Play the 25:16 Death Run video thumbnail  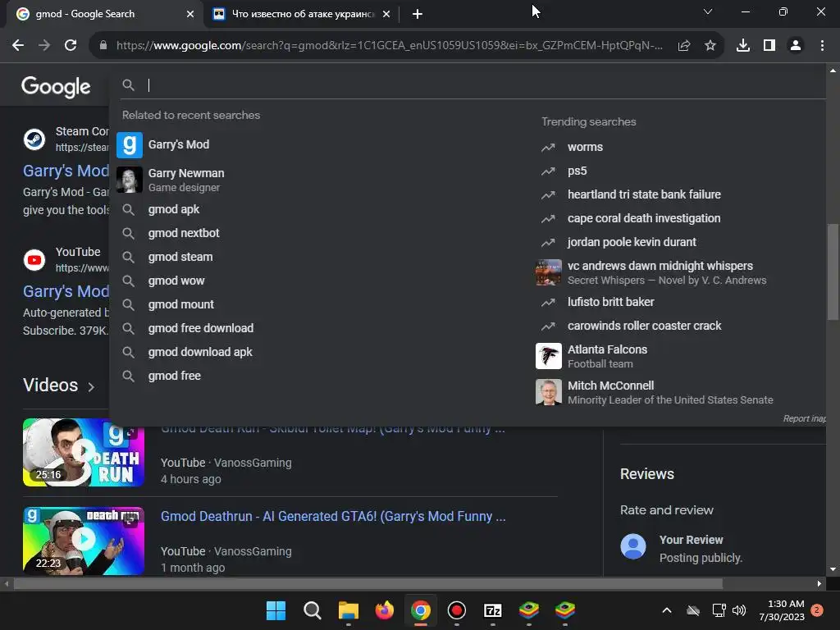84,453
